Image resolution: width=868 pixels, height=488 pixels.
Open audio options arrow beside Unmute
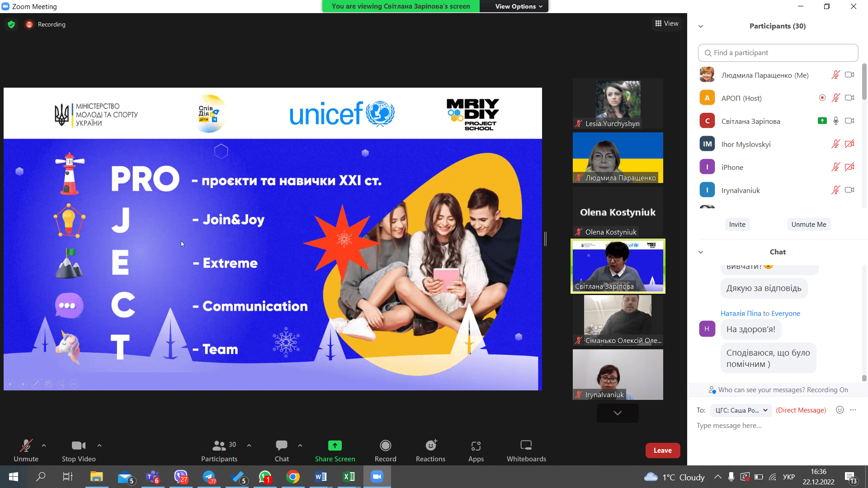point(44,446)
